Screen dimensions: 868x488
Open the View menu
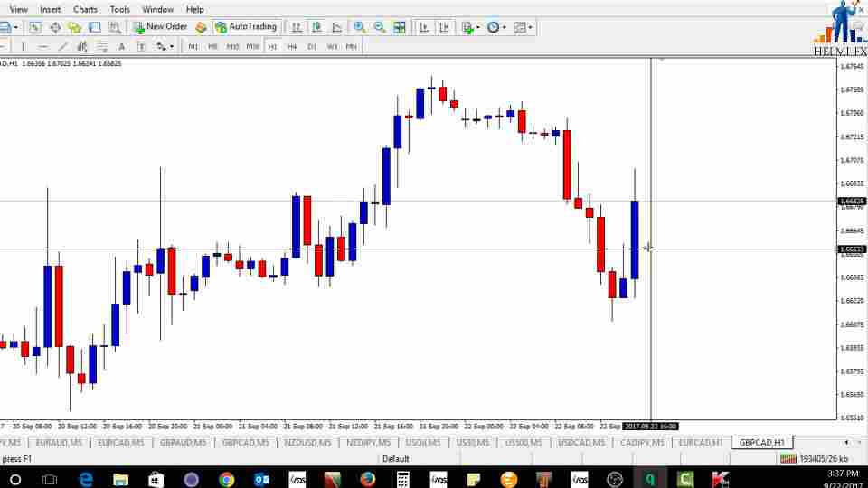coord(18,9)
